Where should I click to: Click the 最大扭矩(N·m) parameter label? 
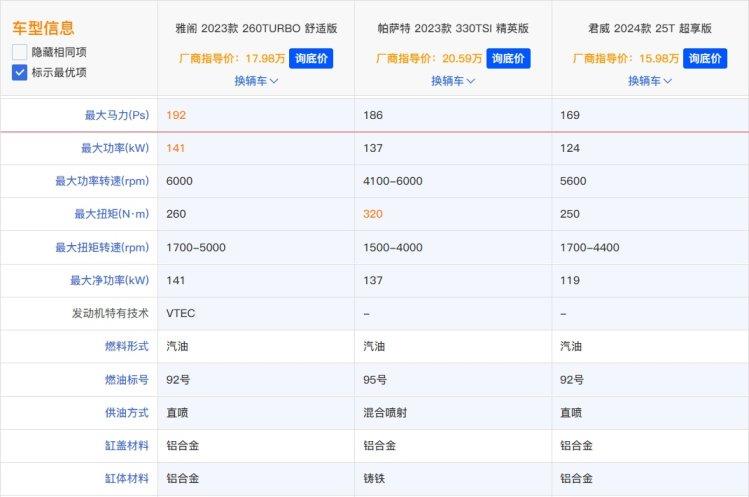[111, 214]
